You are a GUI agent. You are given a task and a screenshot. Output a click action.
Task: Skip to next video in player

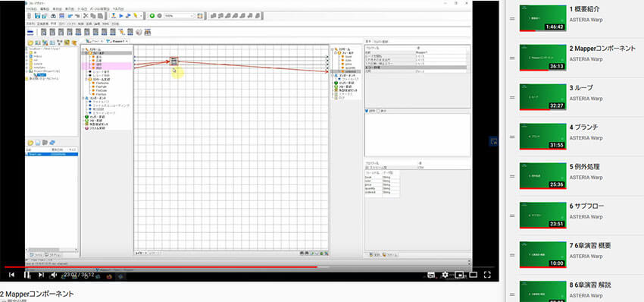(x=41, y=275)
